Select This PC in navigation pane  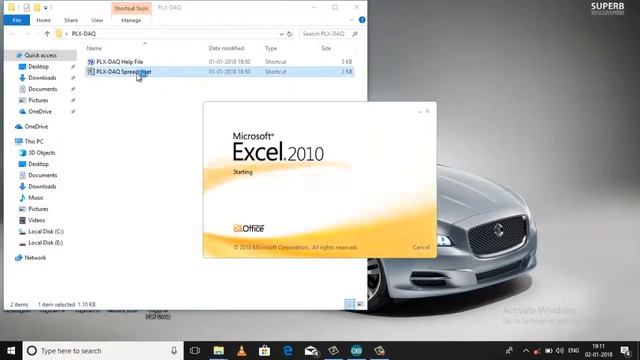coord(34,141)
